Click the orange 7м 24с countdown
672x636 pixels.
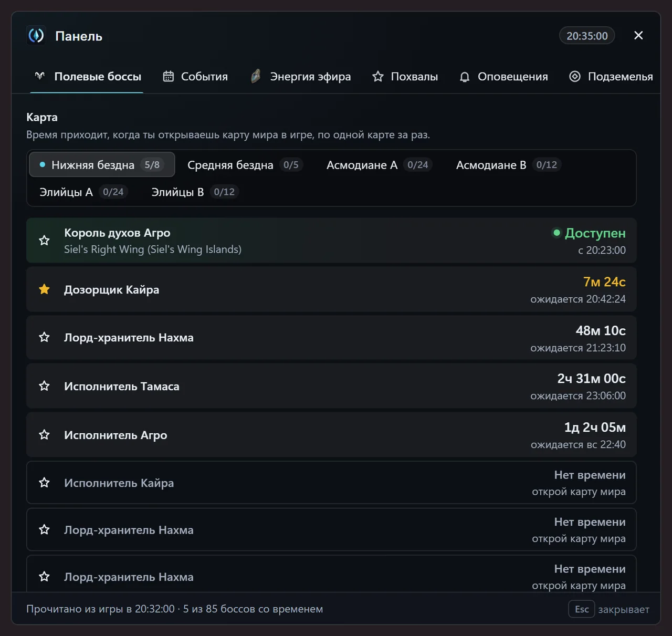coord(604,282)
